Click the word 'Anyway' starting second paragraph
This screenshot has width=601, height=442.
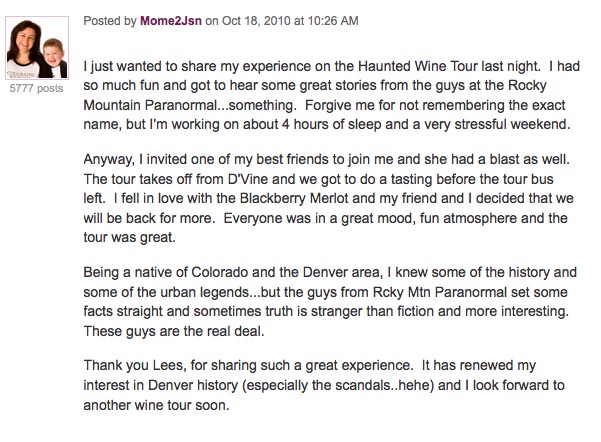coord(109,159)
